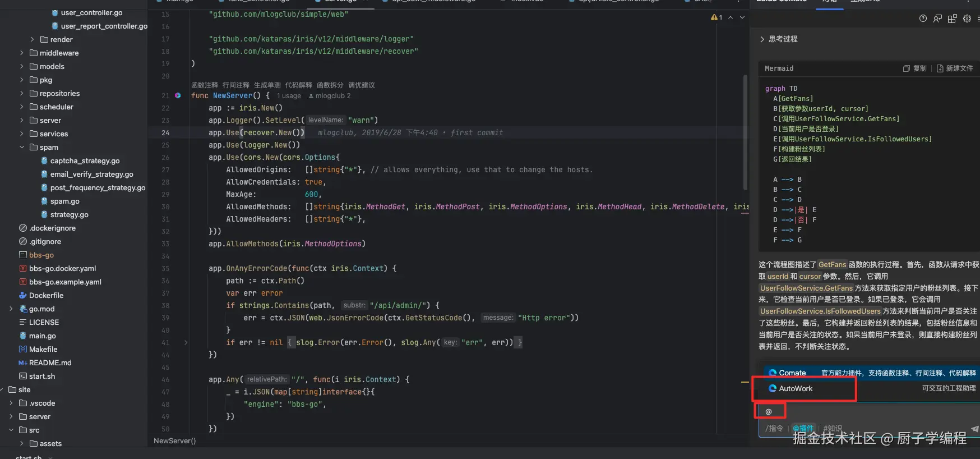
Task: Click the 函数注释 code lens action
Action: click(204, 85)
